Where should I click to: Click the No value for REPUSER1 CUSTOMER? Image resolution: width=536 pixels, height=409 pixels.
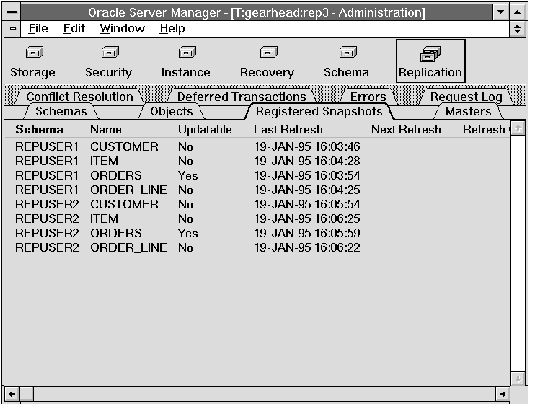pos(186,147)
